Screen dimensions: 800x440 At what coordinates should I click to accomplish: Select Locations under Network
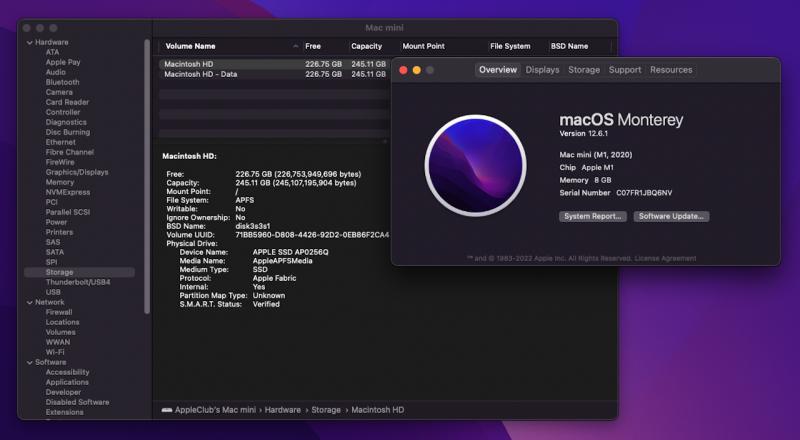62,322
